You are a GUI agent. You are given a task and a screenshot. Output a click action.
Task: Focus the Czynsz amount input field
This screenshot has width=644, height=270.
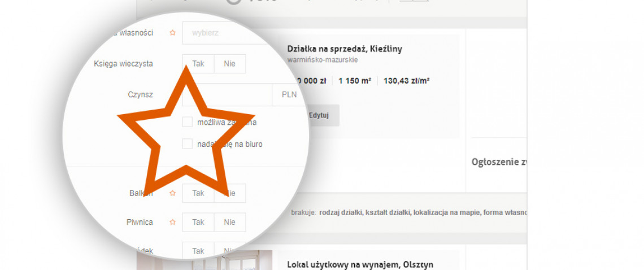pos(227,94)
